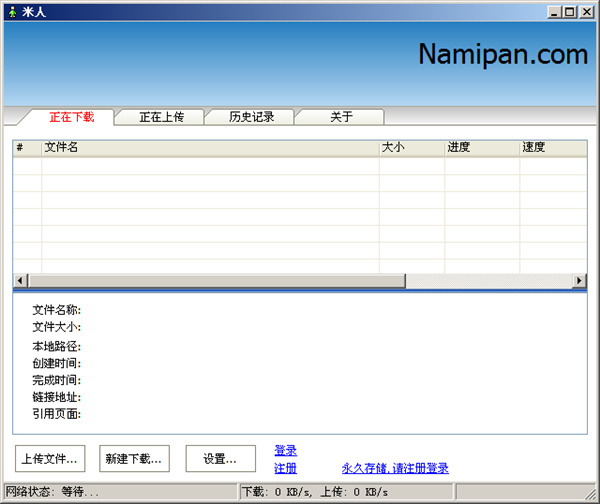
Task: Sort by the 大小 column header
Action: click(412, 148)
